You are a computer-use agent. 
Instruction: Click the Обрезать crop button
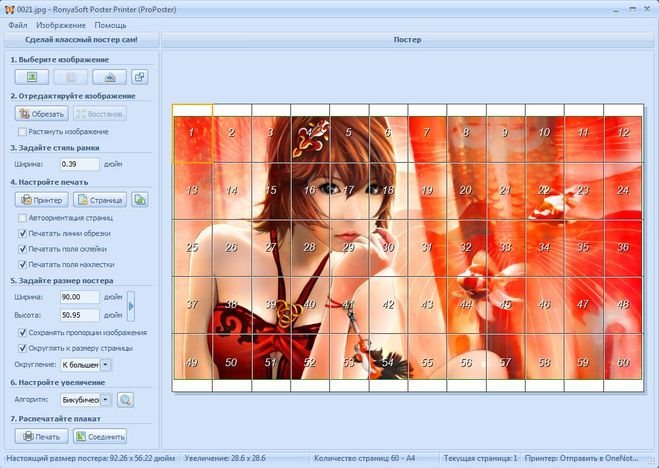(x=41, y=113)
